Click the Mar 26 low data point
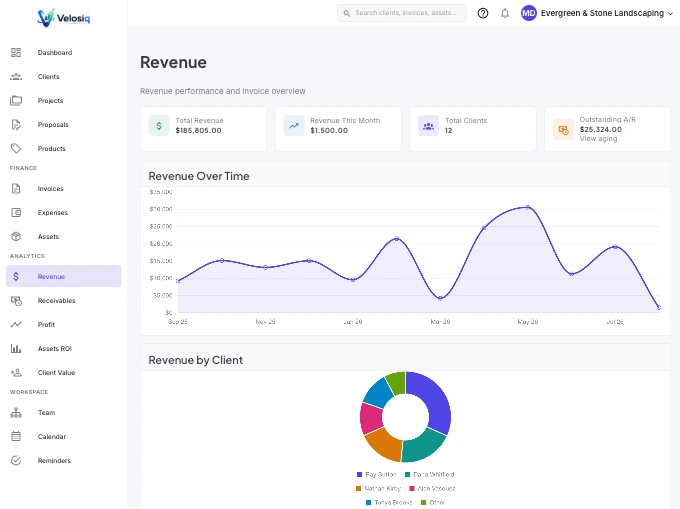 click(x=440, y=298)
